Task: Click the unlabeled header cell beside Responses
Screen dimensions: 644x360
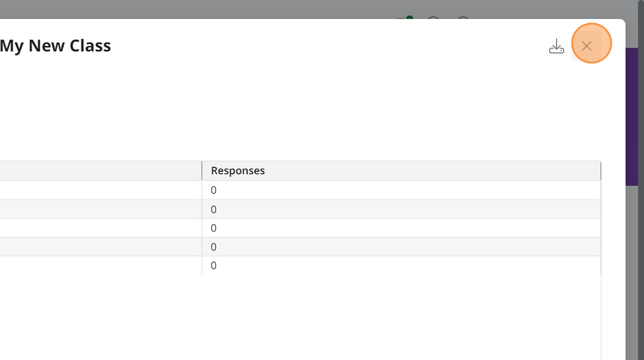Action: [x=101, y=171]
